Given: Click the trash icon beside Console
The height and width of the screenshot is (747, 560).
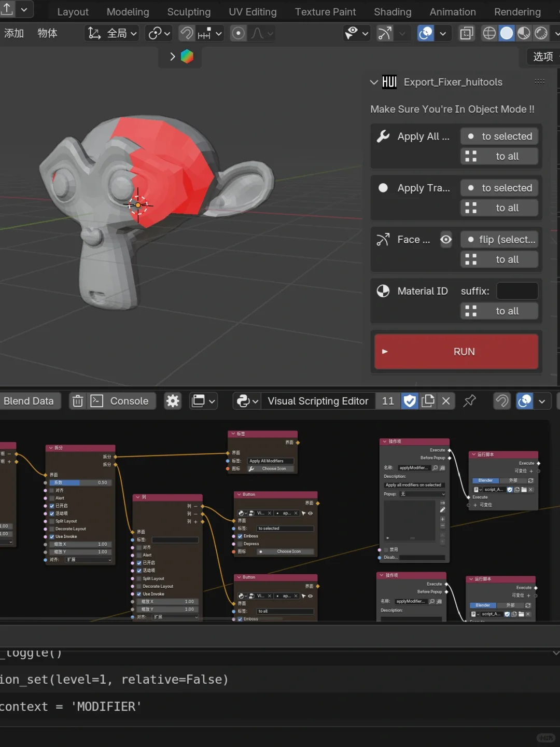Looking at the screenshot, I should pos(78,401).
